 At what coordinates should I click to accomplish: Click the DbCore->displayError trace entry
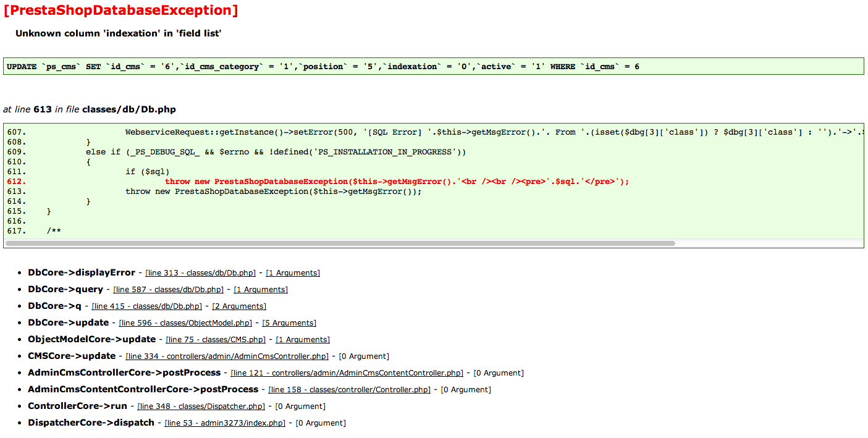pos(82,273)
